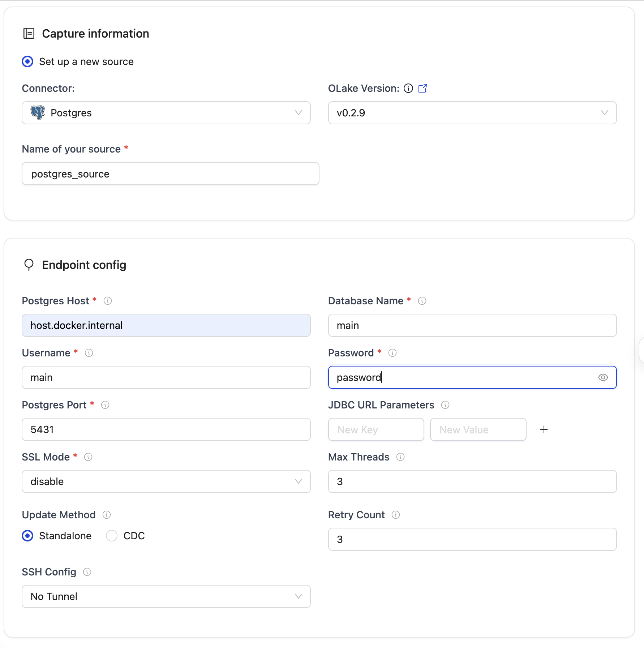644x647 pixels.
Task: Toggle password visibility with eye icon
Action: 602,377
